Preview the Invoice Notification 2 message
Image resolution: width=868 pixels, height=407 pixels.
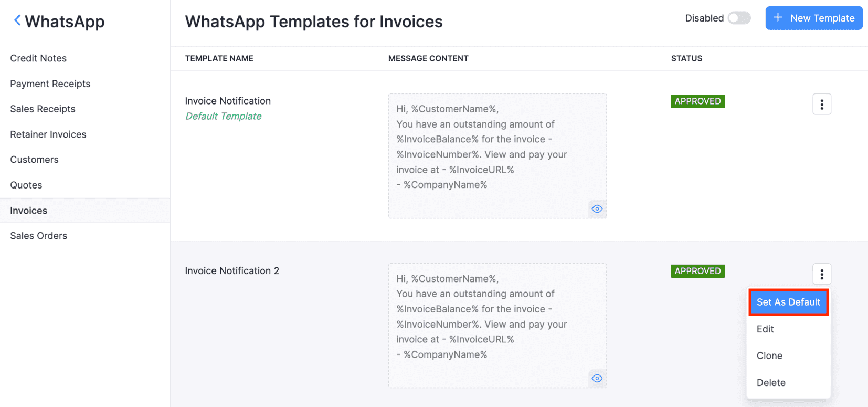pyautogui.click(x=597, y=379)
